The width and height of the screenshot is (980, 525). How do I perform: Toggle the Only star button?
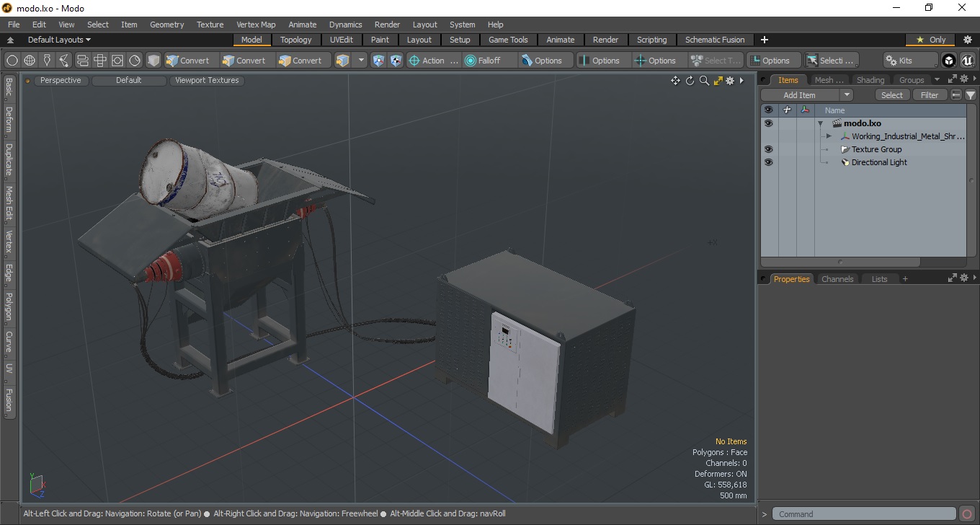pyautogui.click(x=930, y=40)
